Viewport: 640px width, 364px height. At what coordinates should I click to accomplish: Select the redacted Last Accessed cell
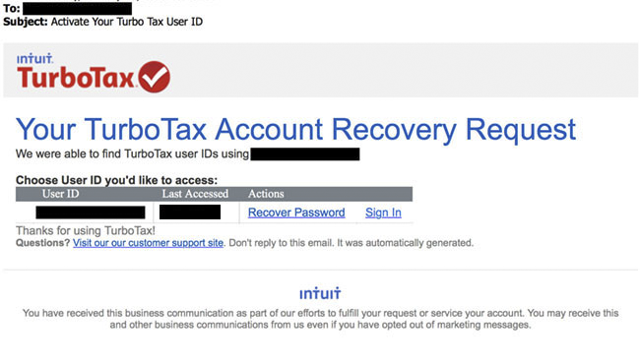pyautogui.click(x=190, y=212)
